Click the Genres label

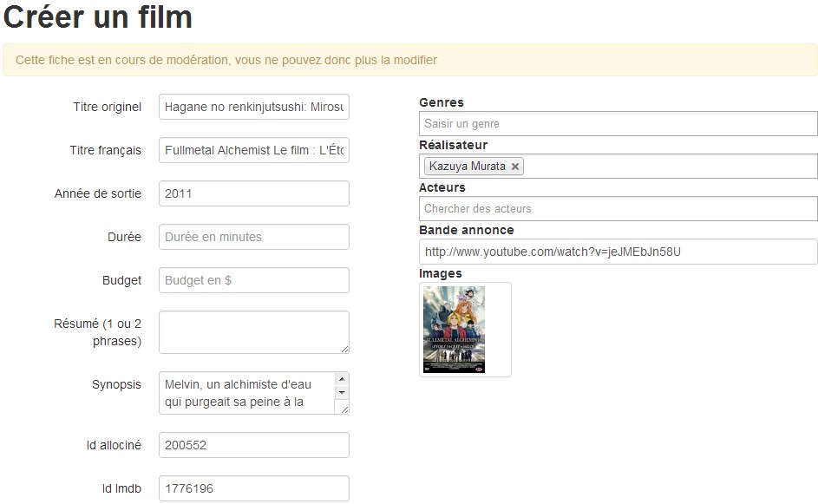point(442,102)
